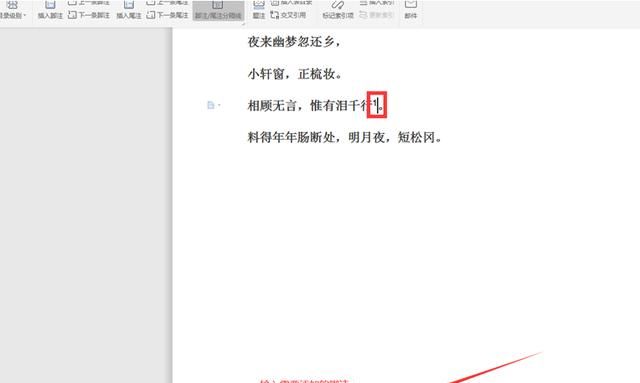Click the text line 夜来幽梦忽还乡
Viewport: 640px width, 383px height.
click(294, 42)
